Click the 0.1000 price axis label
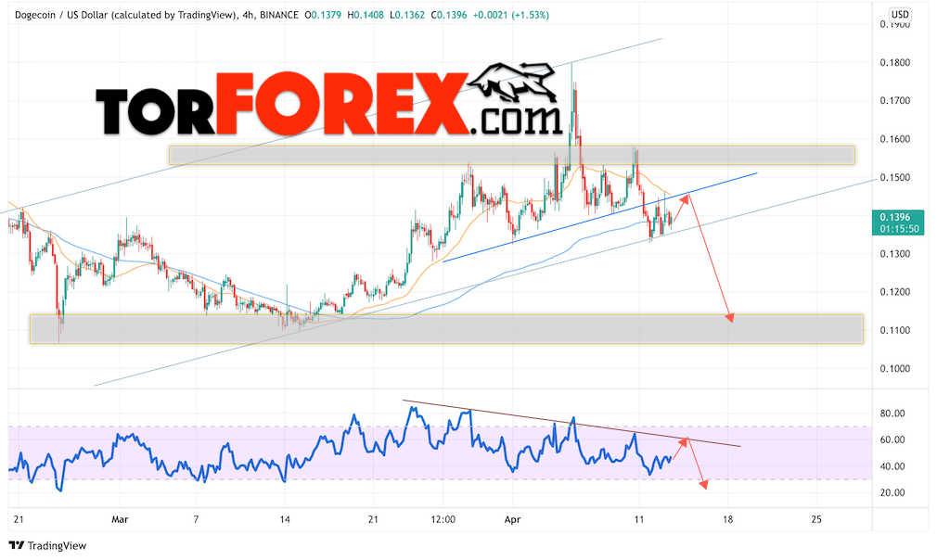Image resolution: width=937 pixels, height=560 pixels. (894, 368)
